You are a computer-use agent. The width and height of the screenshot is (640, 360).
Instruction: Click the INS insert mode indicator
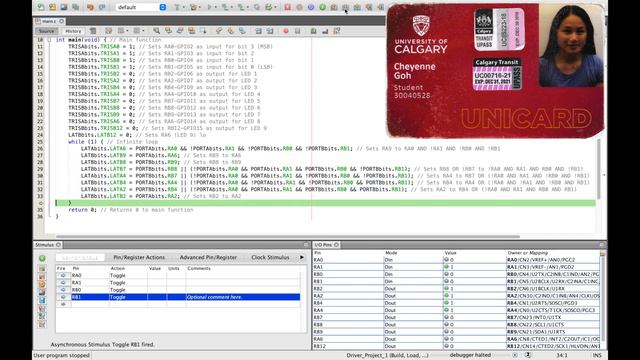[597, 356]
